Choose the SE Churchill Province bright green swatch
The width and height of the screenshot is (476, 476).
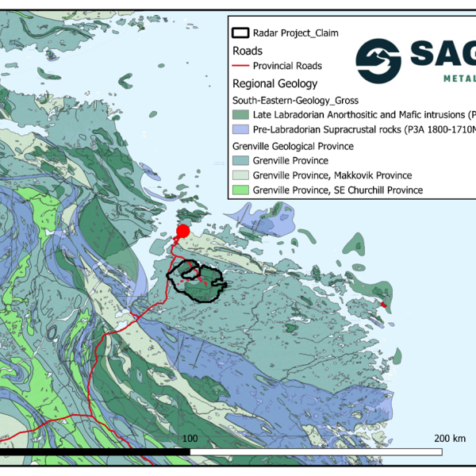240,190
